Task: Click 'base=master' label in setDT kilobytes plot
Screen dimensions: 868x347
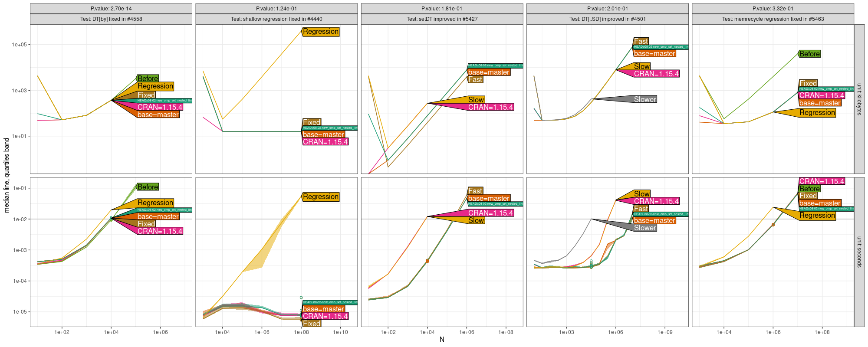Action: click(x=489, y=72)
